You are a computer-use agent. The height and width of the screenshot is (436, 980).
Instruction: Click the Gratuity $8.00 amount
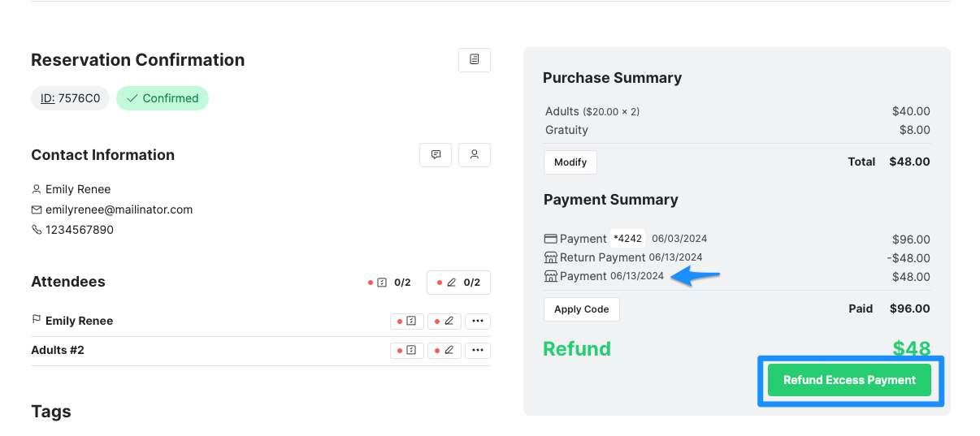pyautogui.click(x=914, y=130)
